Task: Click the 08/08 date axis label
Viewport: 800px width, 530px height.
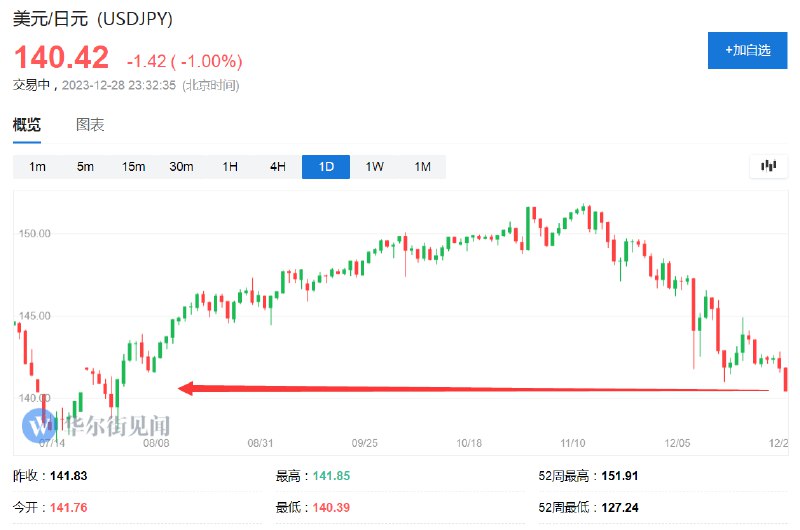Action: [x=156, y=443]
